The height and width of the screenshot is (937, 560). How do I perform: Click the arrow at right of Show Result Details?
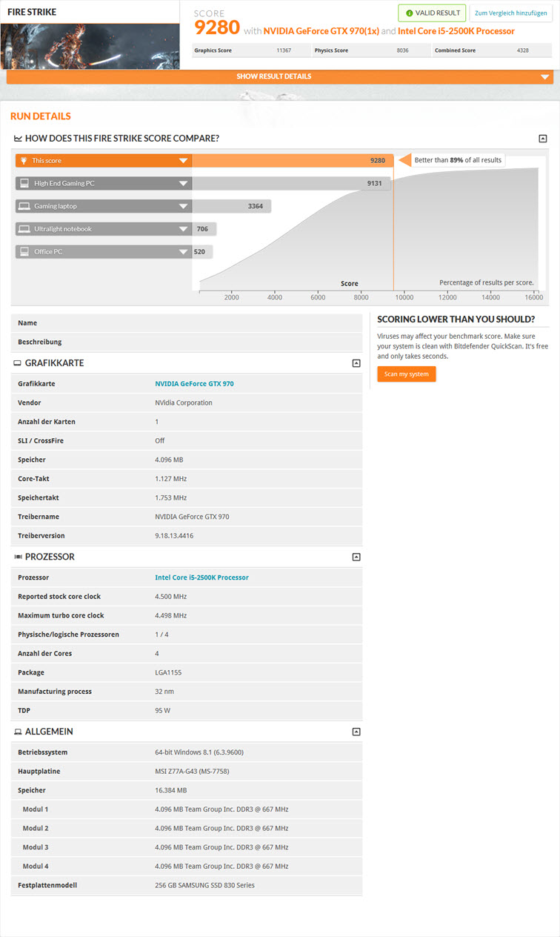545,77
